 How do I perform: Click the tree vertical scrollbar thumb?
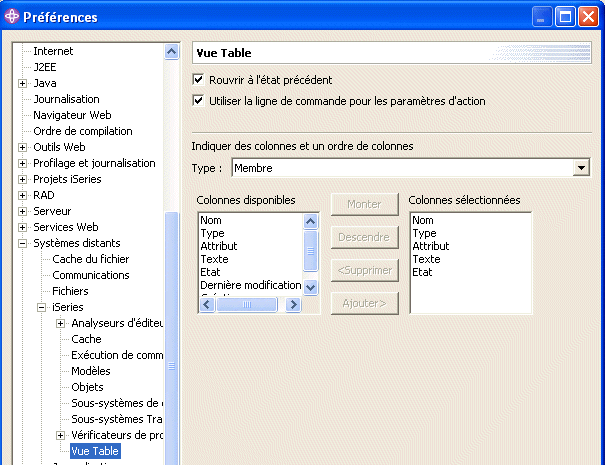(172, 339)
